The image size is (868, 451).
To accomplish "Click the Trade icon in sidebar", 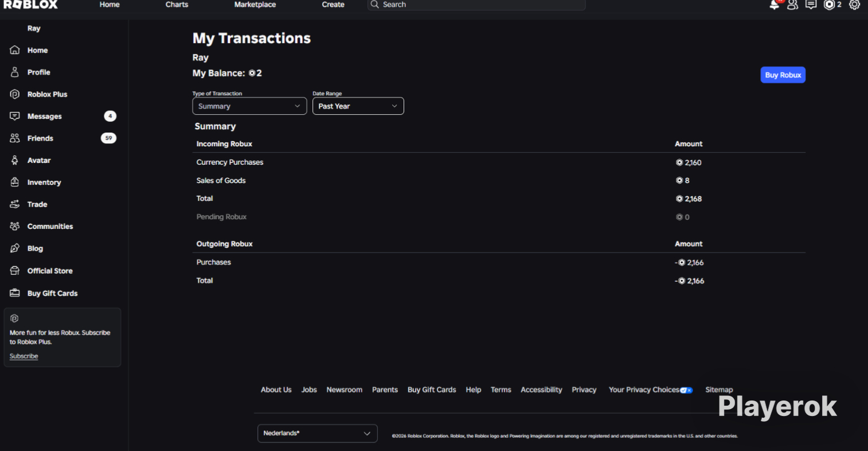I will coord(15,204).
